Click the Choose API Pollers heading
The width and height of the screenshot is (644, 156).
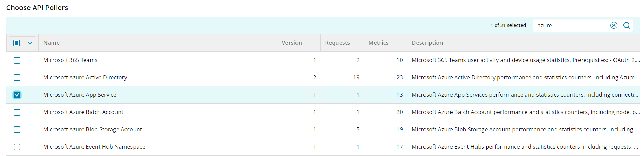[37, 8]
